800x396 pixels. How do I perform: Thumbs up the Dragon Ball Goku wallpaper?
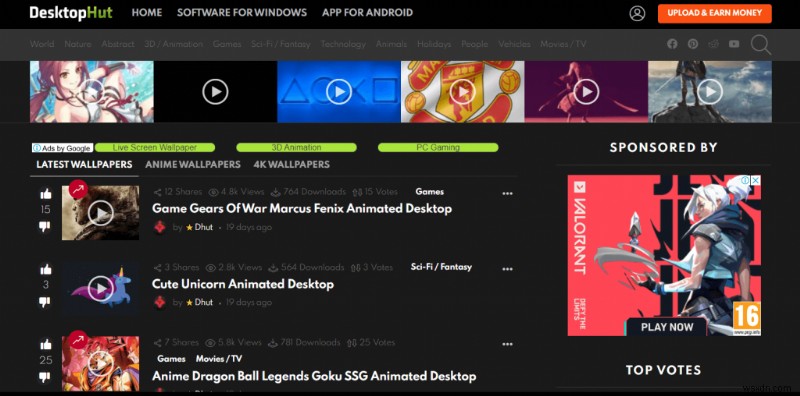tap(45, 344)
